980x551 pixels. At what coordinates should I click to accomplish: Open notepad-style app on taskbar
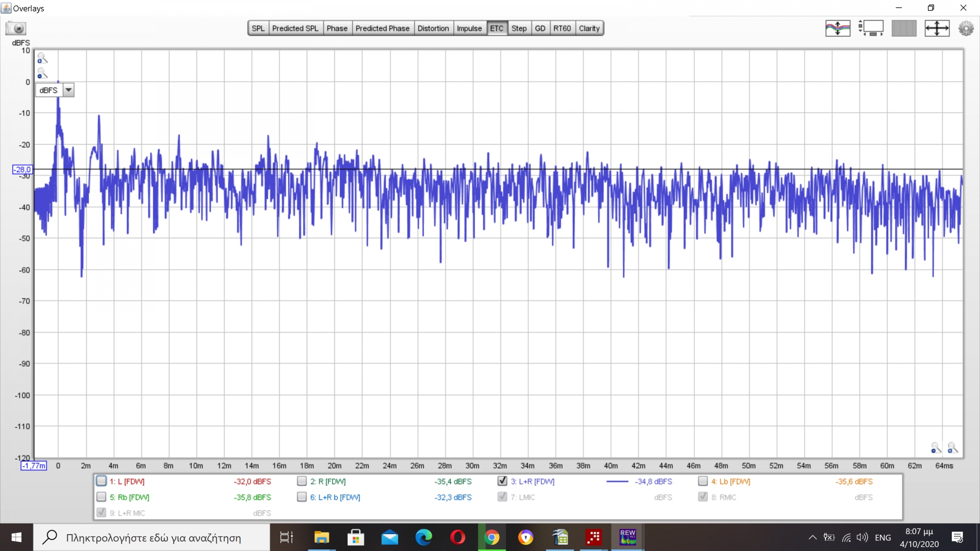(x=560, y=537)
